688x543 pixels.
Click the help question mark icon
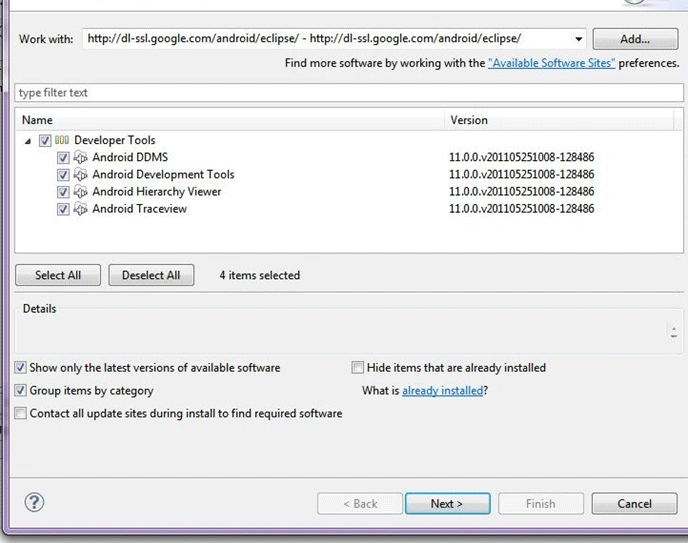34,502
